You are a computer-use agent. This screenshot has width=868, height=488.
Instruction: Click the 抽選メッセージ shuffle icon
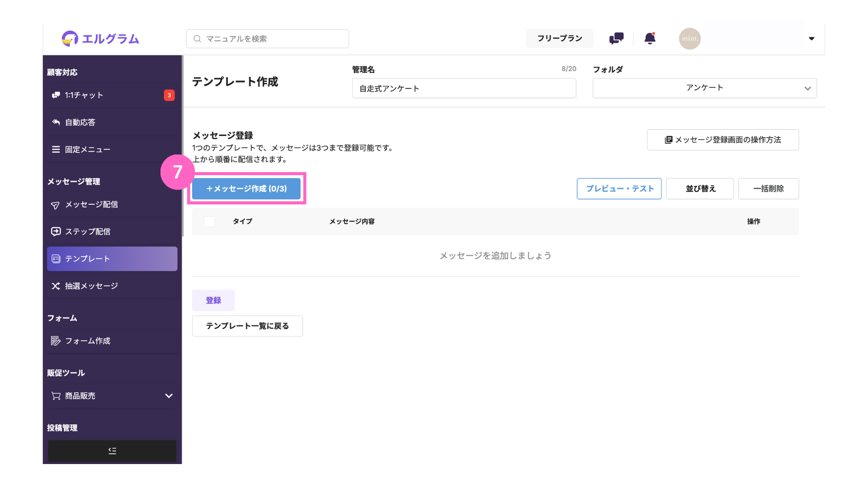[x=56, y=286]
